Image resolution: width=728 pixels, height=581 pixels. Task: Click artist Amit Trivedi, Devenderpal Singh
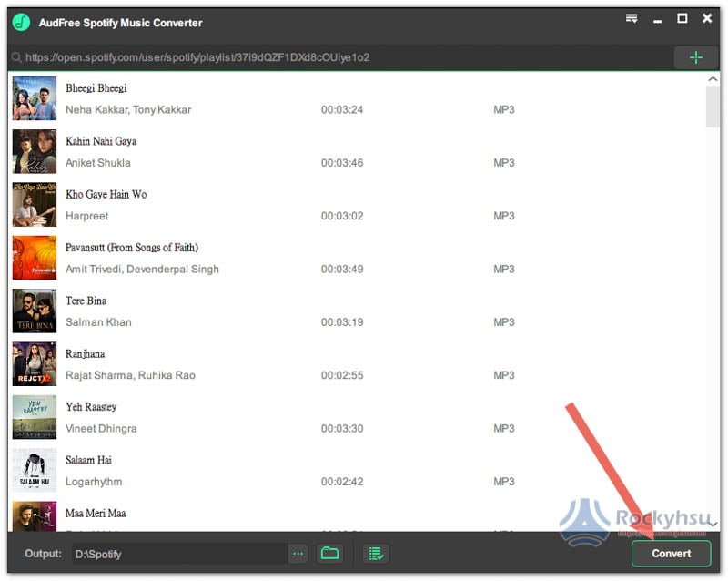coord(142,270)
